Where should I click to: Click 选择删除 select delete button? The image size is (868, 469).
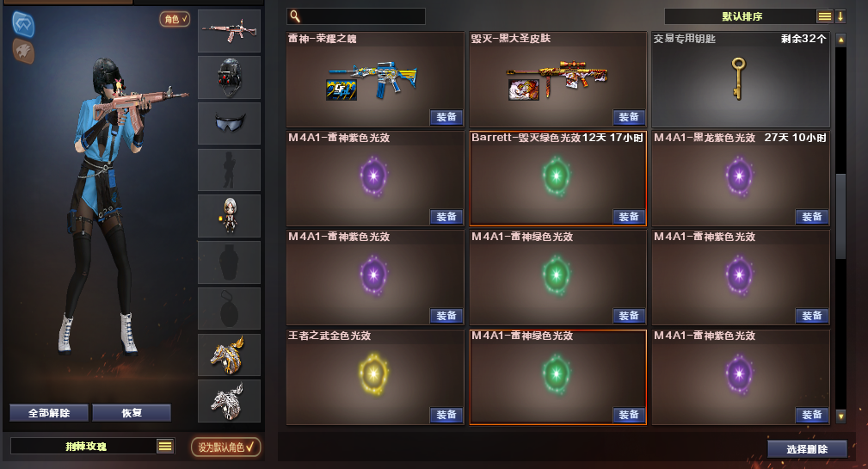[807, 449]
